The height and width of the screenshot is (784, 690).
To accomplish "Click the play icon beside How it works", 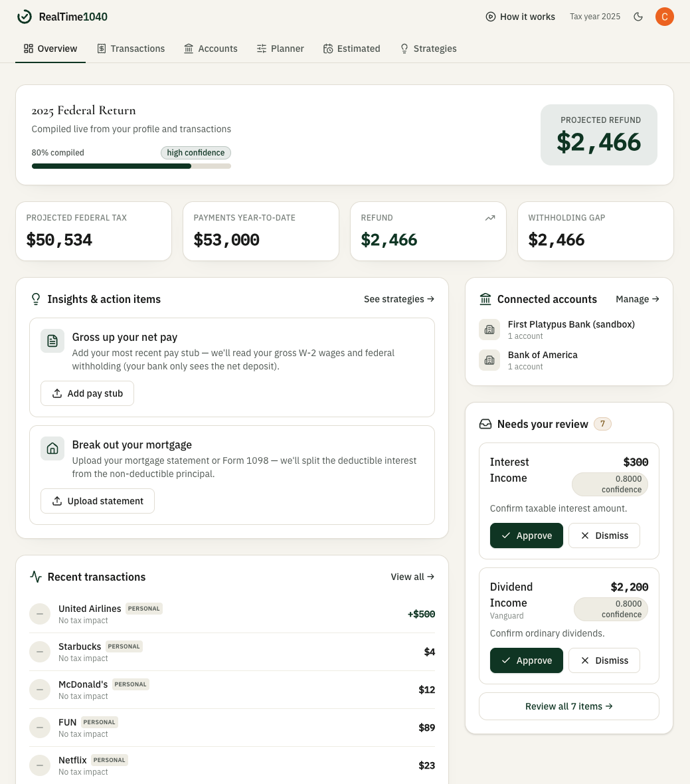I will coord(491,17).
